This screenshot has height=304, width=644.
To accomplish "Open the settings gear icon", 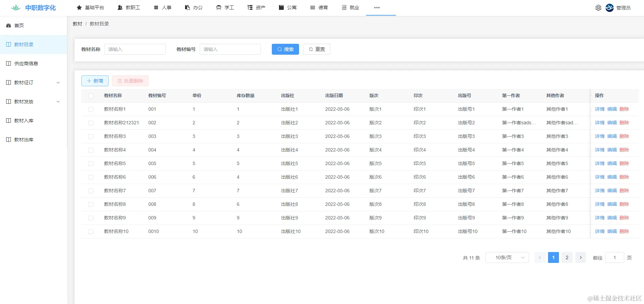I will (x=598, y=8).
